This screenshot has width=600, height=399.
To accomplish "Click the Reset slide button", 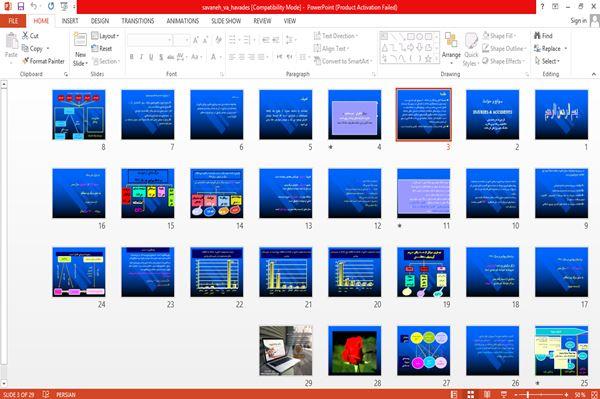I will pos(102,49).
